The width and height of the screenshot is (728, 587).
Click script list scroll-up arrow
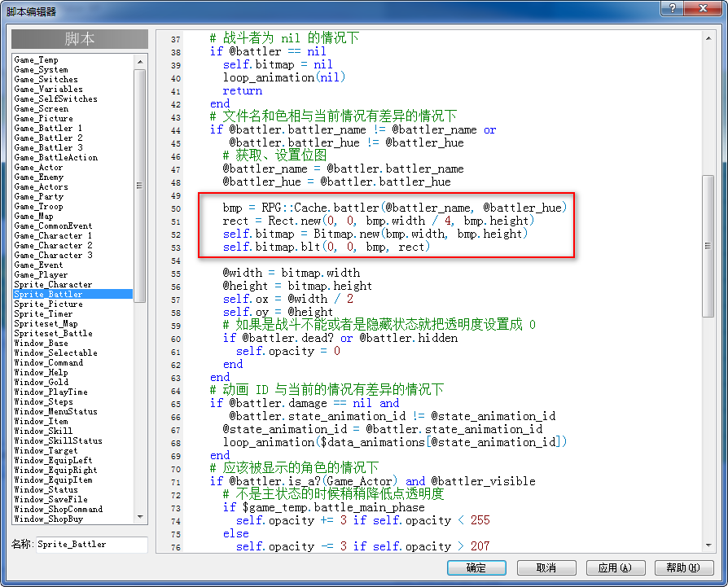[x=140, y=62]
